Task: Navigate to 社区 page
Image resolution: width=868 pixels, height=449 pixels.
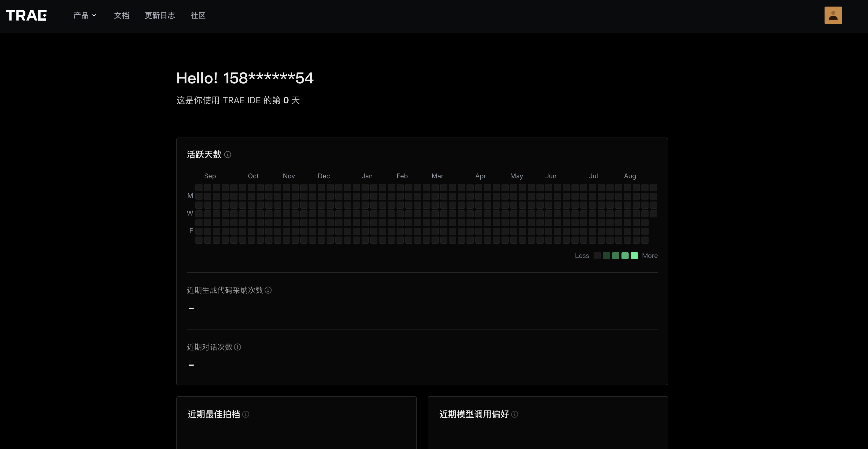Action: pos(198,16)
